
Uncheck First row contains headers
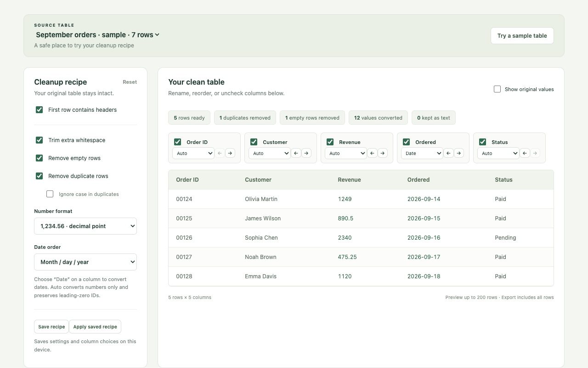click(39, 110)
